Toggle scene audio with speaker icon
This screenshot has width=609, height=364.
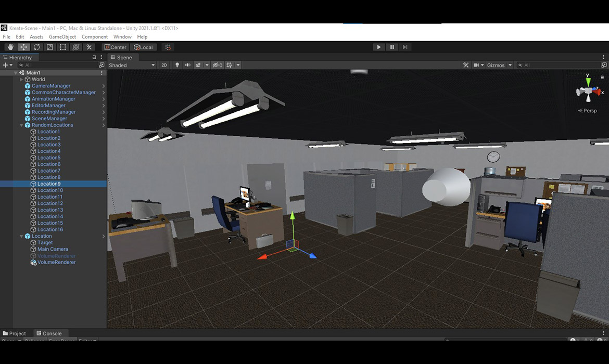pyautogui.click(x=187, y=66)
